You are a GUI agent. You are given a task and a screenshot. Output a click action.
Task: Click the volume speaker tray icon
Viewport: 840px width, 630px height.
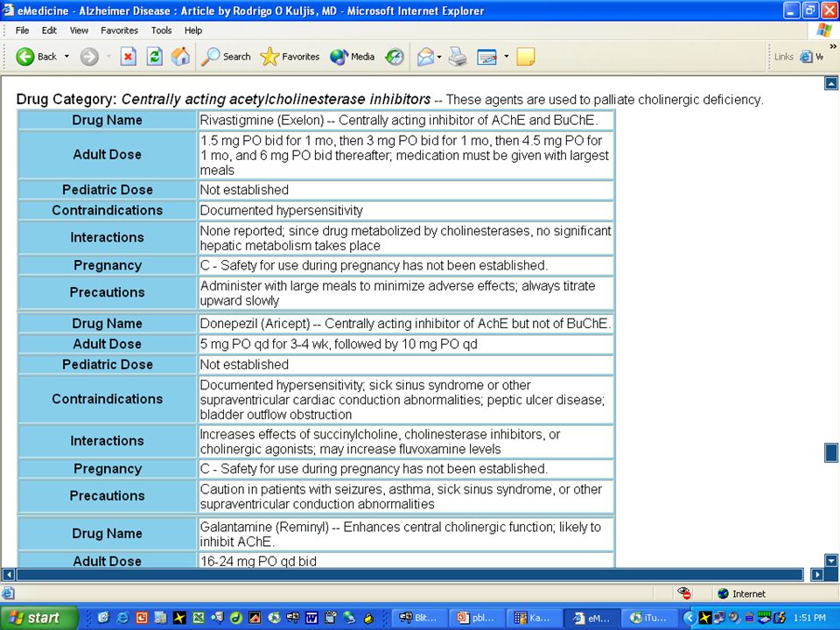(733, 618)
